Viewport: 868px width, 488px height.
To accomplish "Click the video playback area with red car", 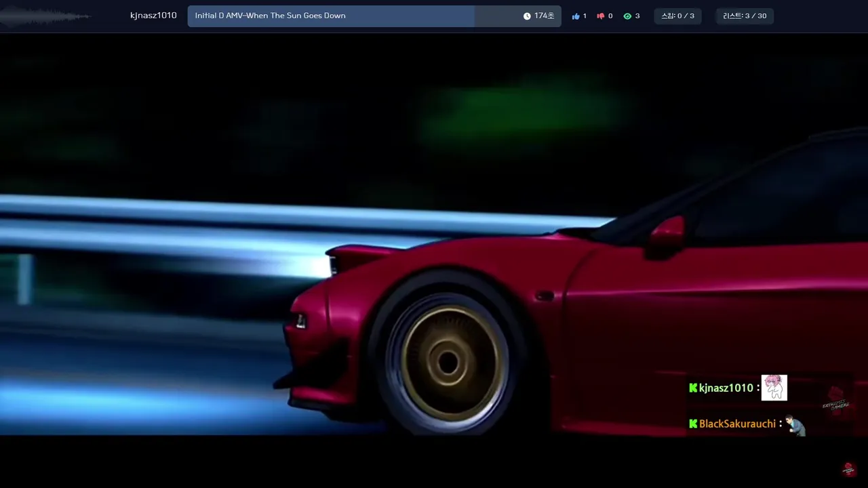I will (x=434, y=234).
